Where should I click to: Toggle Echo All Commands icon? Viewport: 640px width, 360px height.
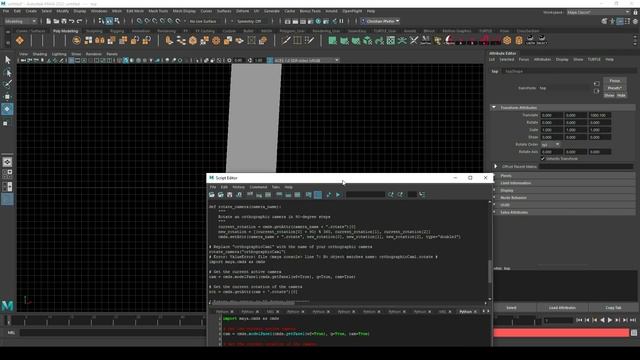coord(309,195)
